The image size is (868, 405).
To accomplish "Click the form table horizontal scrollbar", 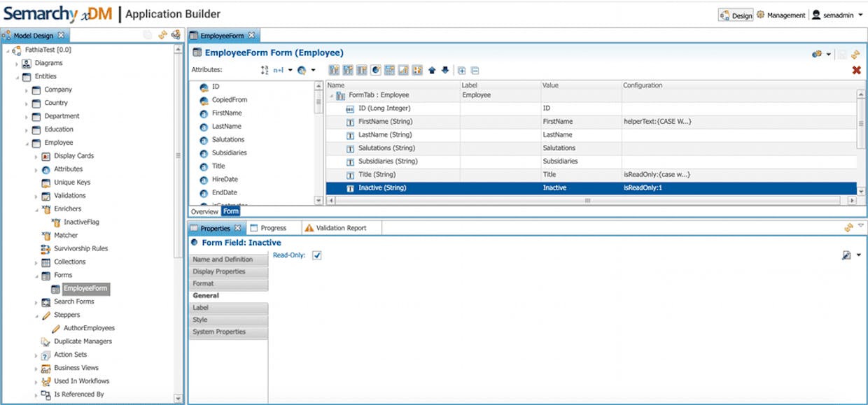I will tap(587, 200).
